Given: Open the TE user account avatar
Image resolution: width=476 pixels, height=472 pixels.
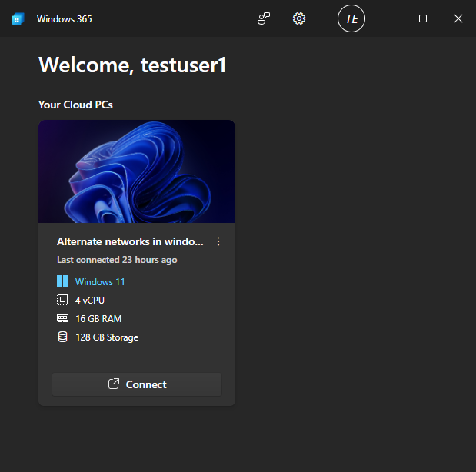Looking at the screenshot, I should 351,18.
